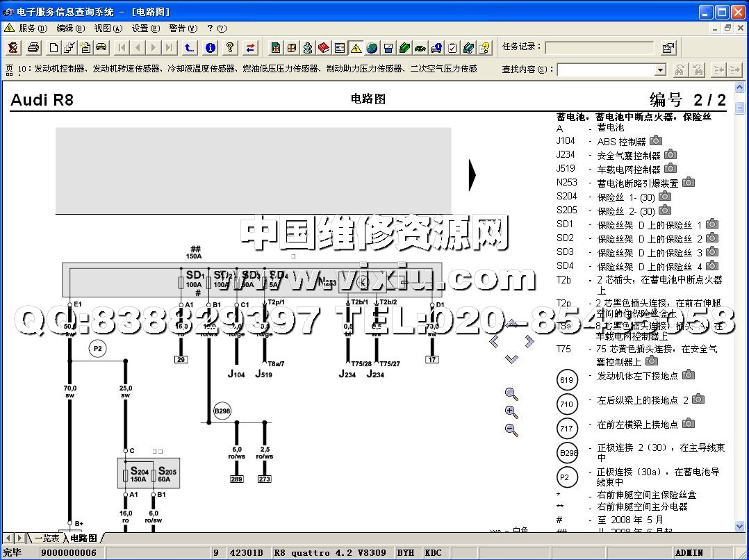
Task: Click the car icon in the toolbar
Action: (101, 47)
